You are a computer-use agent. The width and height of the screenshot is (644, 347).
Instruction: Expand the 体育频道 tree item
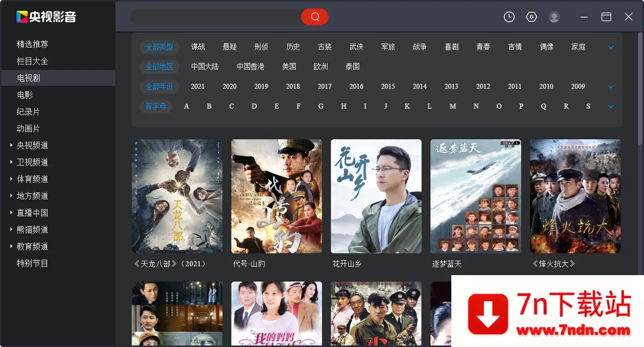[11, 179]
